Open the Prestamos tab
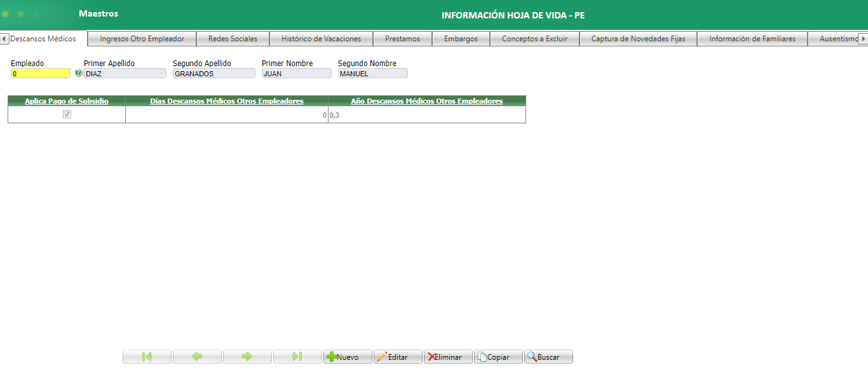 pyautogui.click(x=402, y=38)
